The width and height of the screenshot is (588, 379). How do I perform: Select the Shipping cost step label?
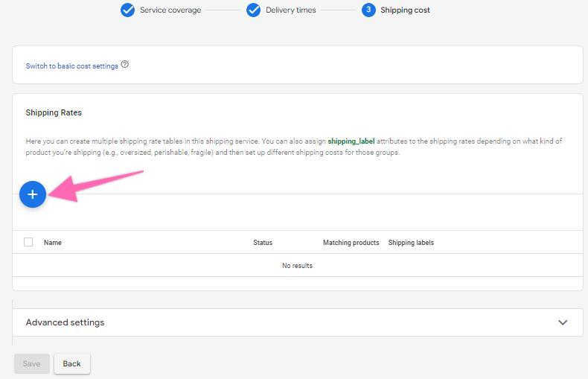405,10
